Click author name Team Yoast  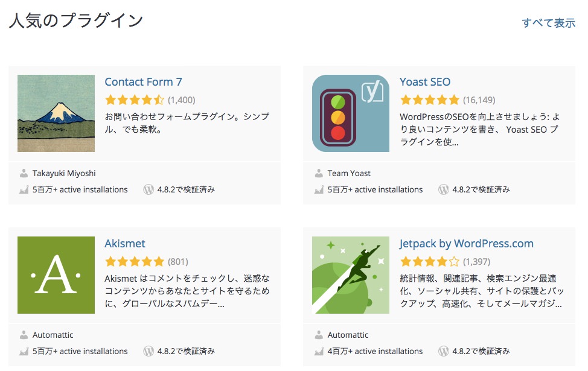(x=349, y=173)
